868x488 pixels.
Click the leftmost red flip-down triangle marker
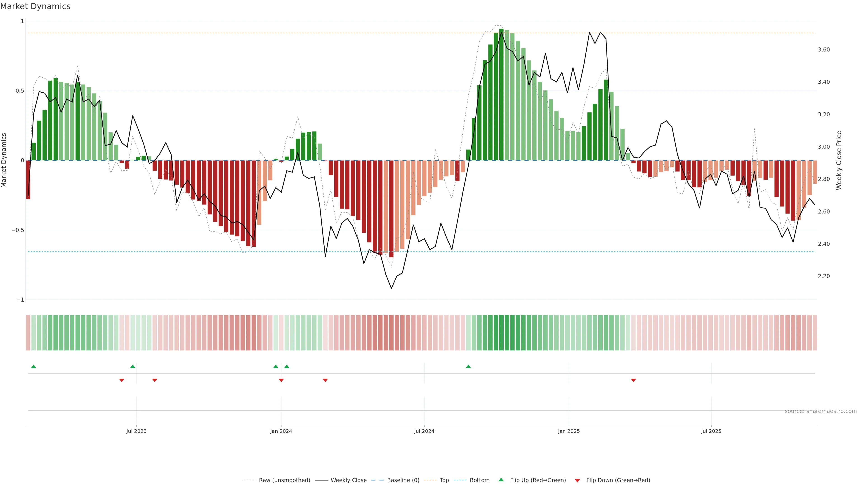click(122, 380)
